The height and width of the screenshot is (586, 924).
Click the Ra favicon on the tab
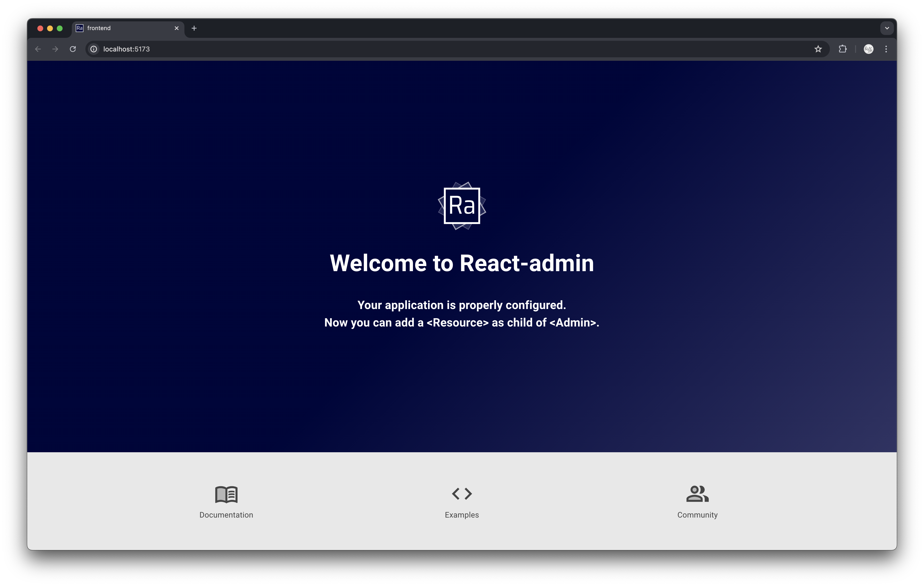[79, 28]
